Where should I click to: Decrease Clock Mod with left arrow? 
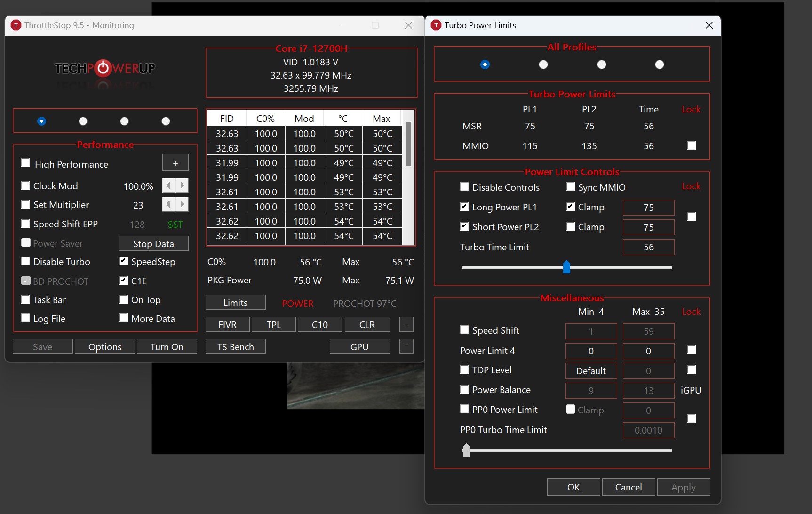pos(168,185)
